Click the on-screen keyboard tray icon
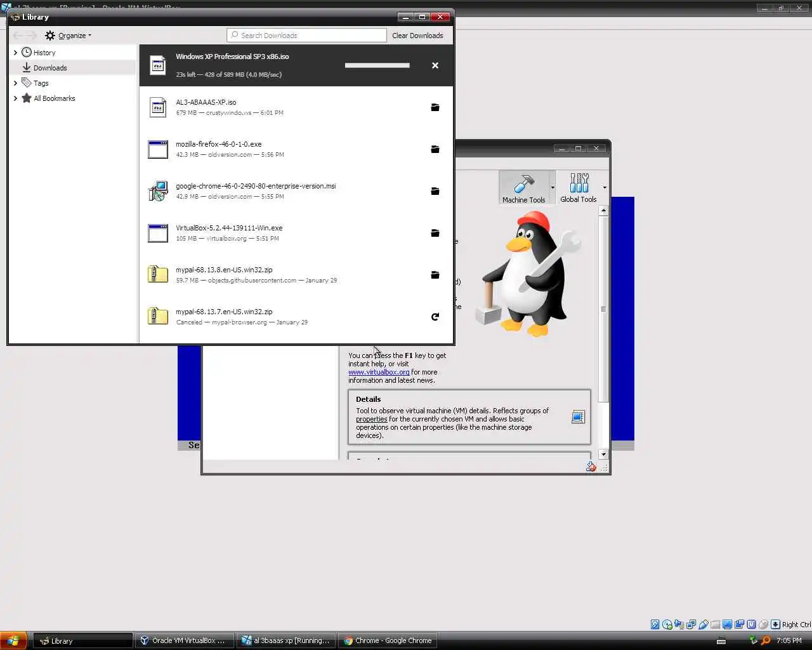Screen dimensions: 812x650 pyautogui.click(x=721, y=641)
